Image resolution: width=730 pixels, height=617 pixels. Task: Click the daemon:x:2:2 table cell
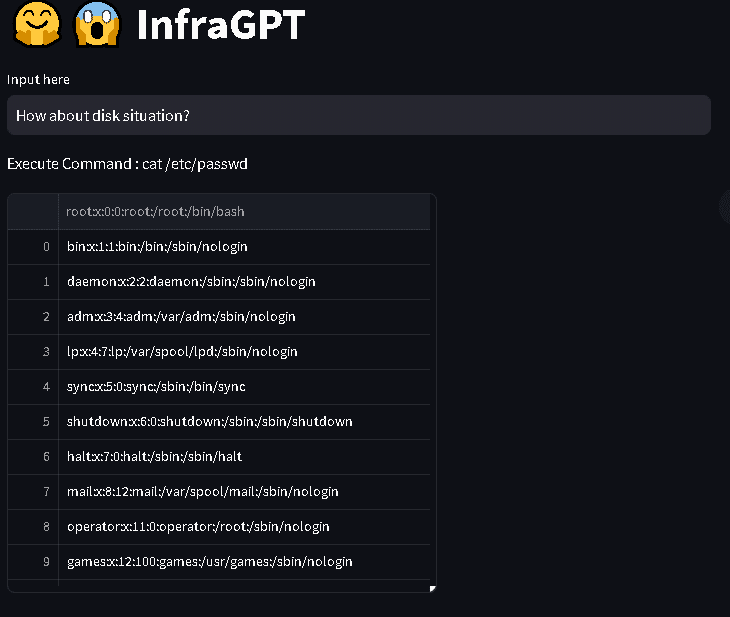click(244, 282)
